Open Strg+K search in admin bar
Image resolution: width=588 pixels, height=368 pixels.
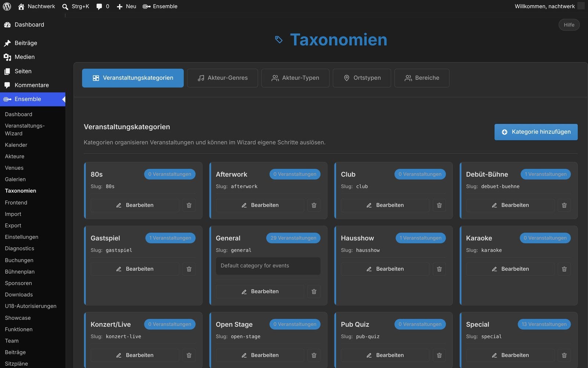pos(76,6)
